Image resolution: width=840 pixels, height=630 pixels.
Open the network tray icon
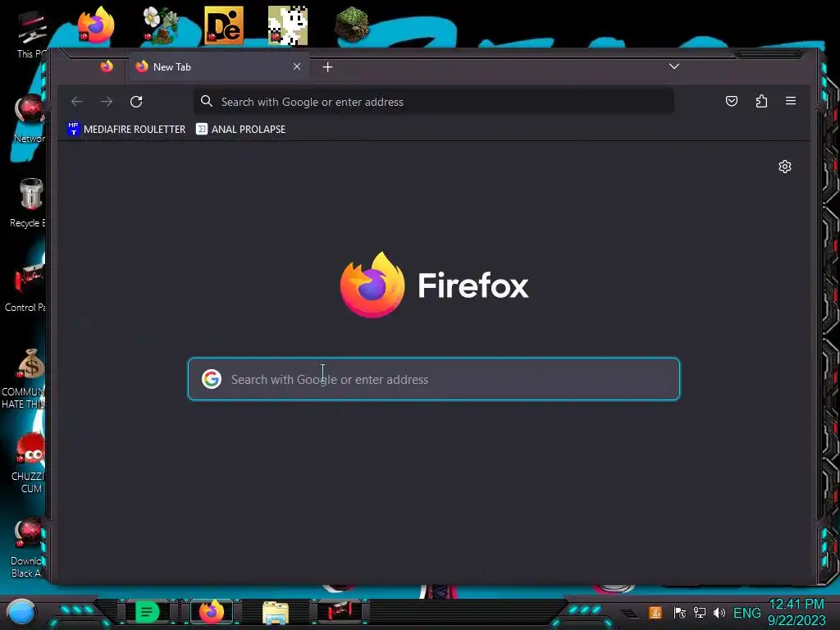(700, 612)
